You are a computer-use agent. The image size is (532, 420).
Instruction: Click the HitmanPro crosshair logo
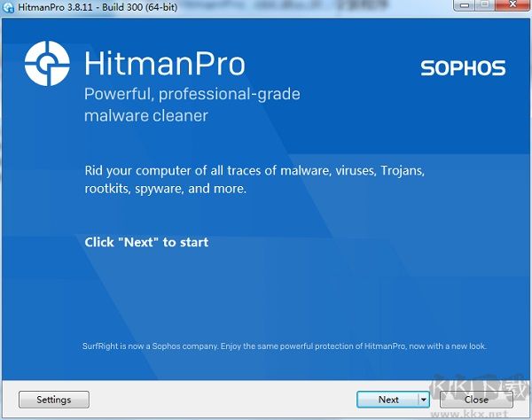tap(47, 64)
